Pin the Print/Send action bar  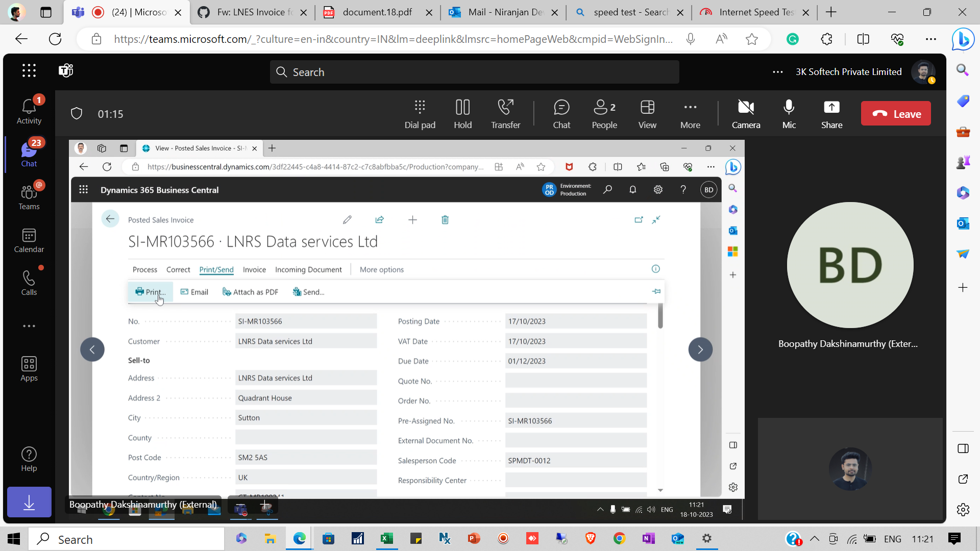[656, 291]
